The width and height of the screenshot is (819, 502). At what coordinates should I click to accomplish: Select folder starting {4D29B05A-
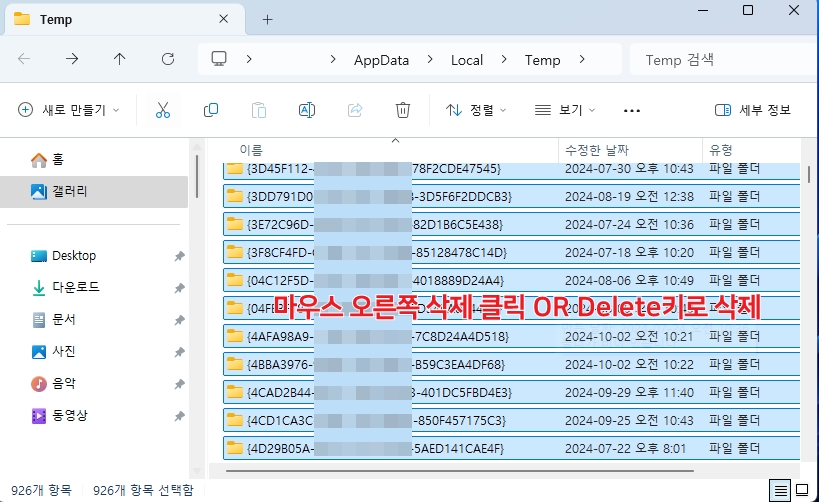point(511,448)
